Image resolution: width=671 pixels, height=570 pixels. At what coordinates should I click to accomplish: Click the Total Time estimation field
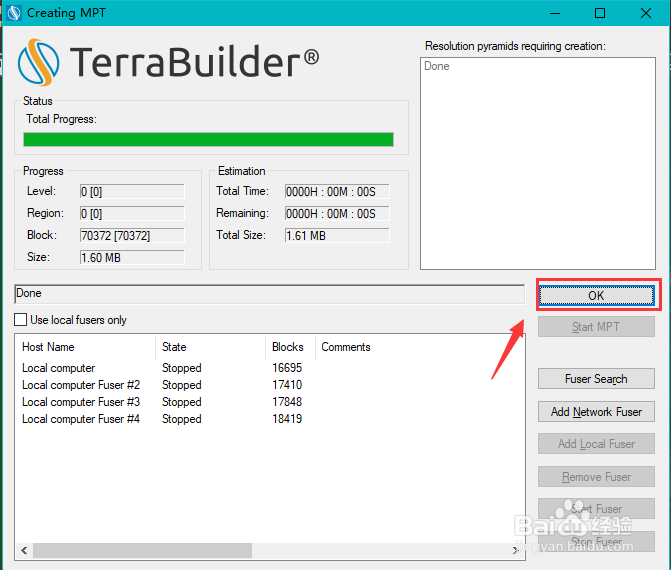[337, 191]
